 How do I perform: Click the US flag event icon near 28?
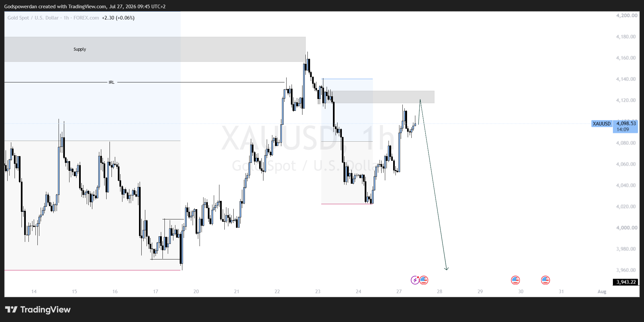pos(424,280)
